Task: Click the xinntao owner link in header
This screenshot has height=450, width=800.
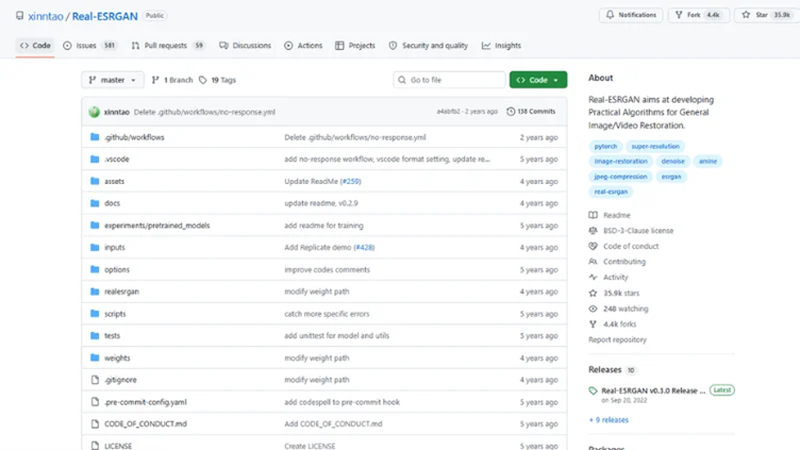Action: [45, 16]
